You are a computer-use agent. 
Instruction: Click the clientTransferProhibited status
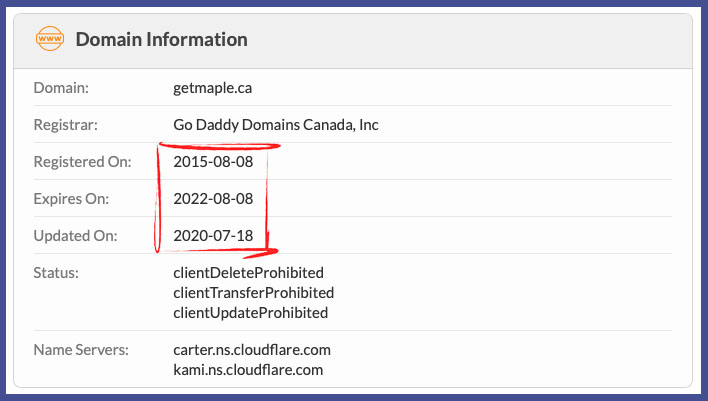pyautogui.click(x=253, y=293)
